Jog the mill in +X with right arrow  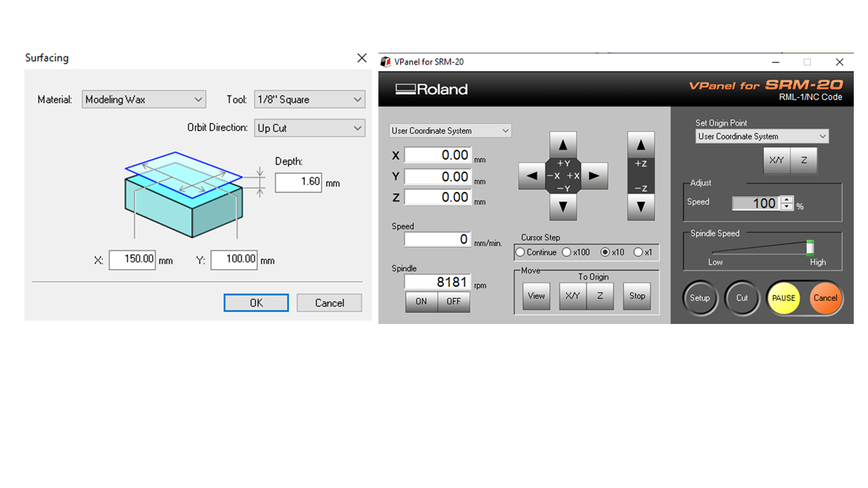594,176
